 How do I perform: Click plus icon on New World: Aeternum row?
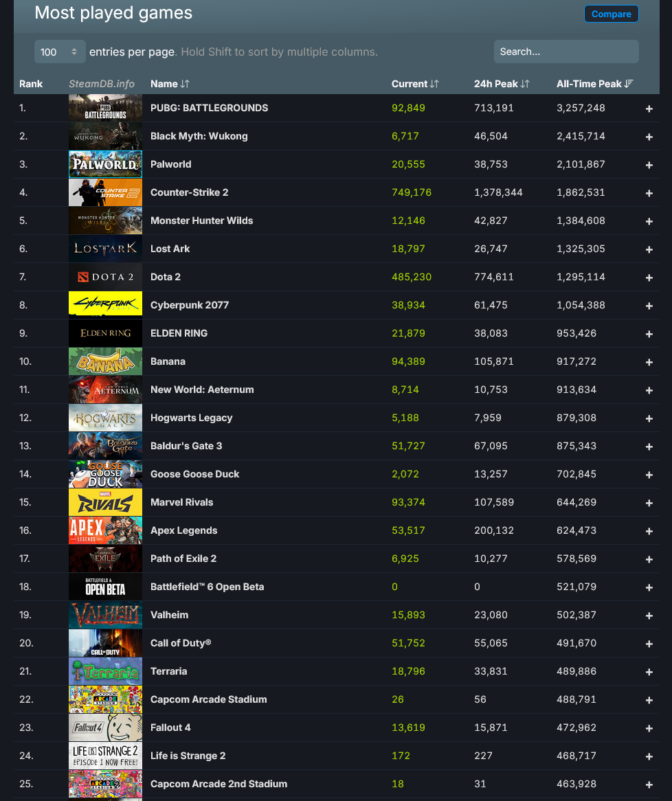[649, 390]
